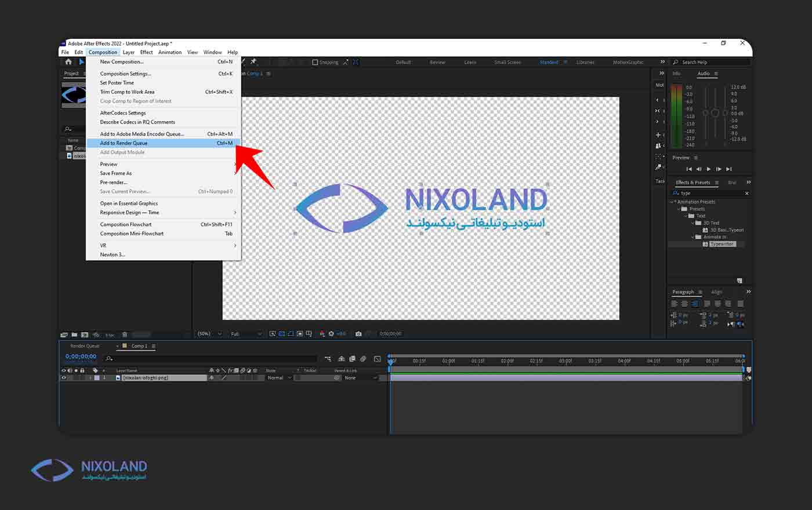Toggle motion blur icon in timeline
Viewport: 812px width, 510px height.
[x=363, y=359]
